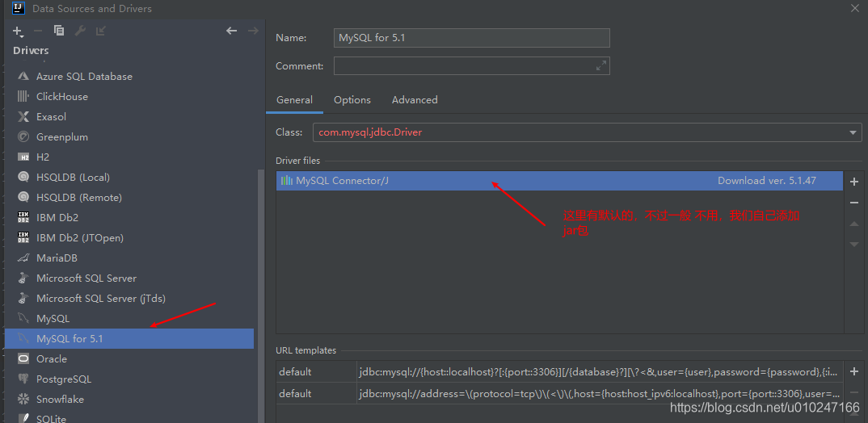Click the HSQLDB (Remote) icon

click(23, 198)
